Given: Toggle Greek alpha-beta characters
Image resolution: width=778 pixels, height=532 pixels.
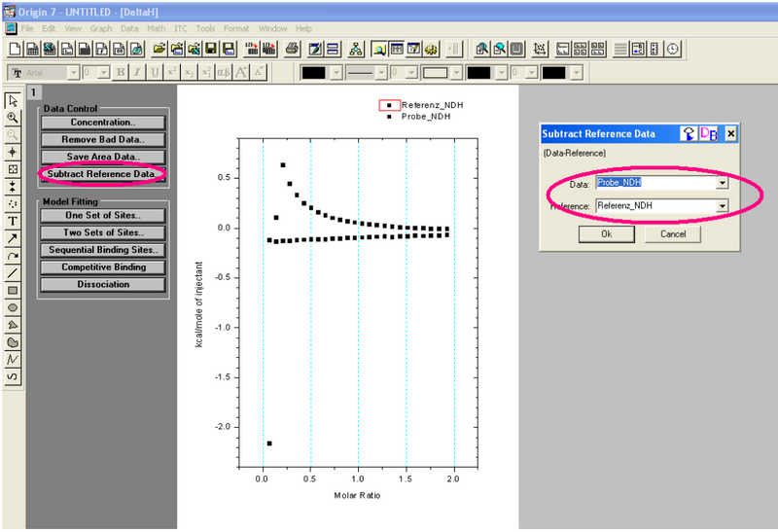Looking at the screenshot, I should tap(224, 72).
